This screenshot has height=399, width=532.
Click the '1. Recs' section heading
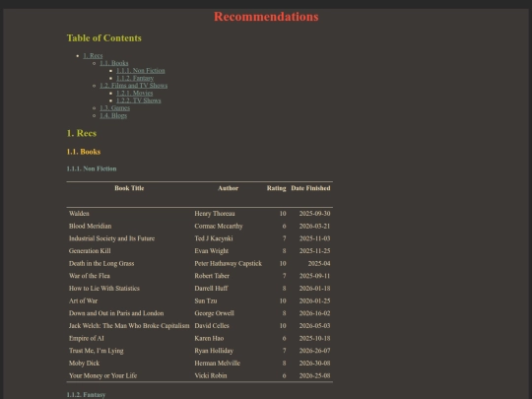click(x=82, y=133)
